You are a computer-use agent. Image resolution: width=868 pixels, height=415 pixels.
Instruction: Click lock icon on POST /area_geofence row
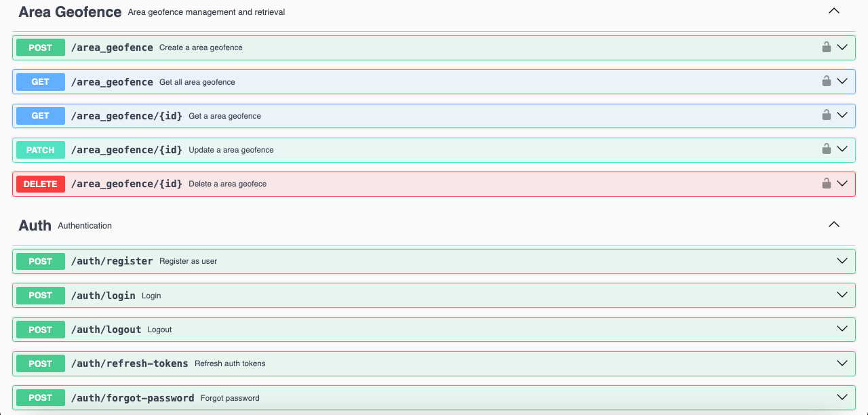(826, 47)
